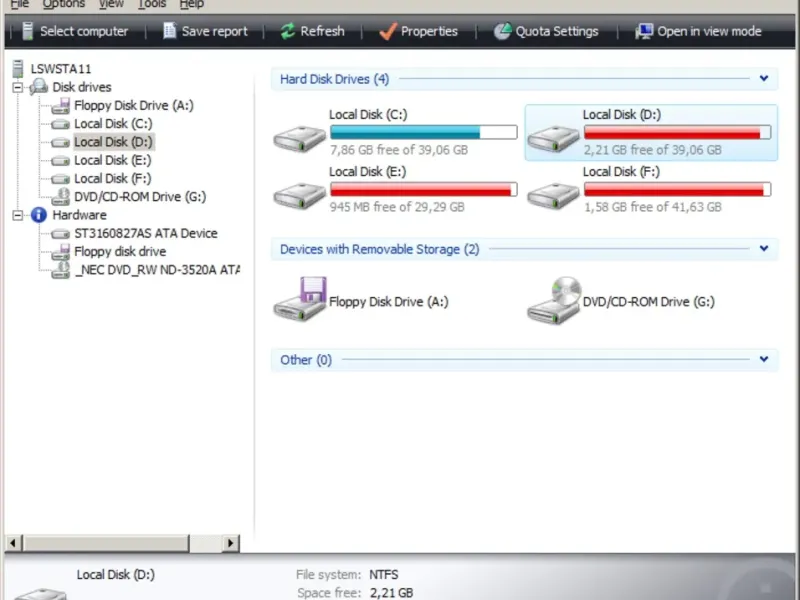The height and width of the screenshot is (600, 800).
Task: Click the Local Disk (E:) red usage bar
Action: point(423,189)
